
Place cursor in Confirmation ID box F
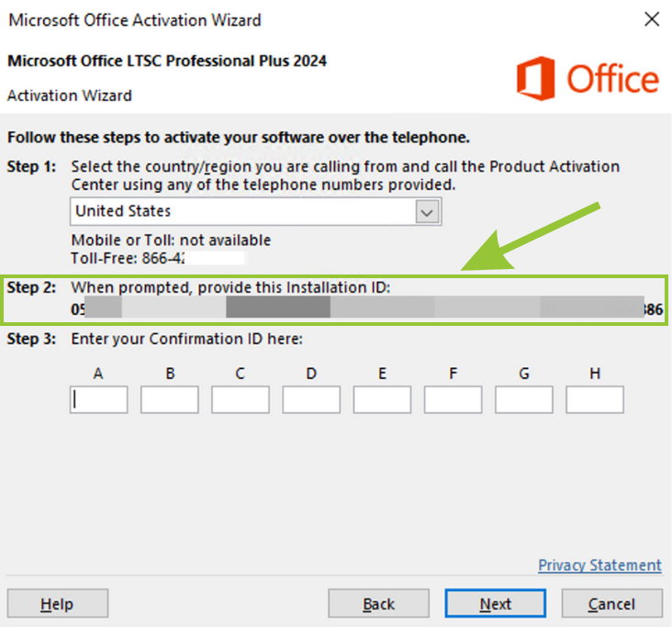pyautogui.click(x=453, y=399)
